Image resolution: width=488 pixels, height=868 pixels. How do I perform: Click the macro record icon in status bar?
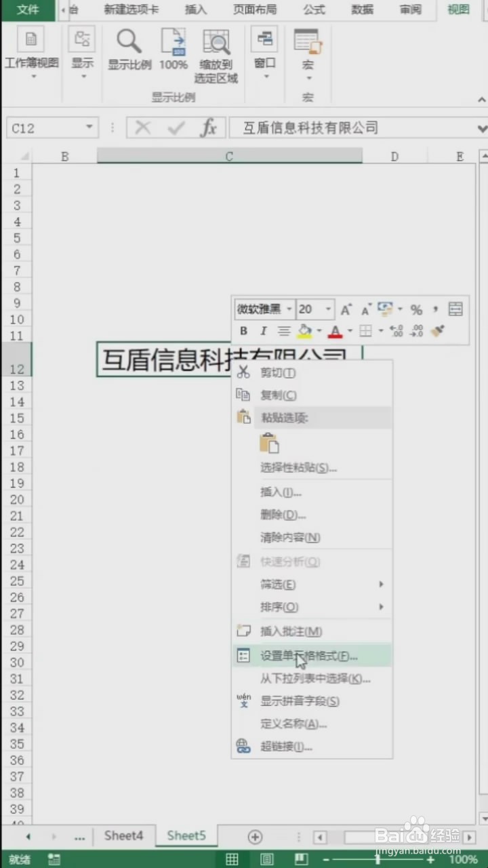tap(54, 859)
